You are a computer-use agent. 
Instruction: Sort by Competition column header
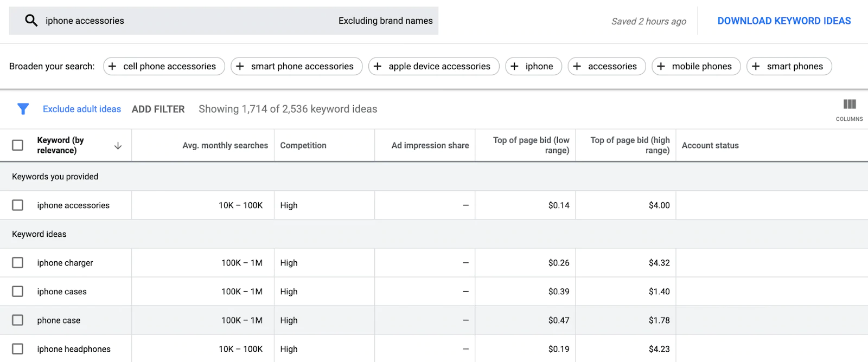pos(303,145)
